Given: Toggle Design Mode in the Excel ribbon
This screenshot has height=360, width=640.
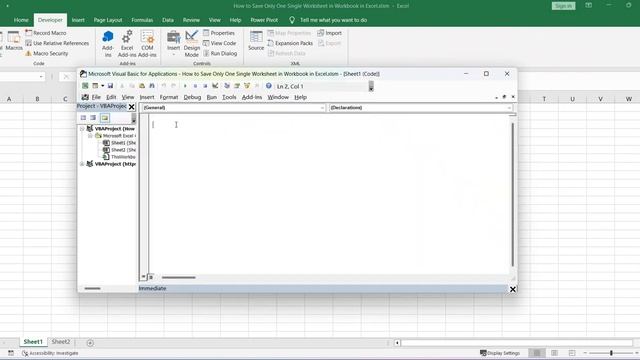Looking at the screenshot, I should [191, 43].
